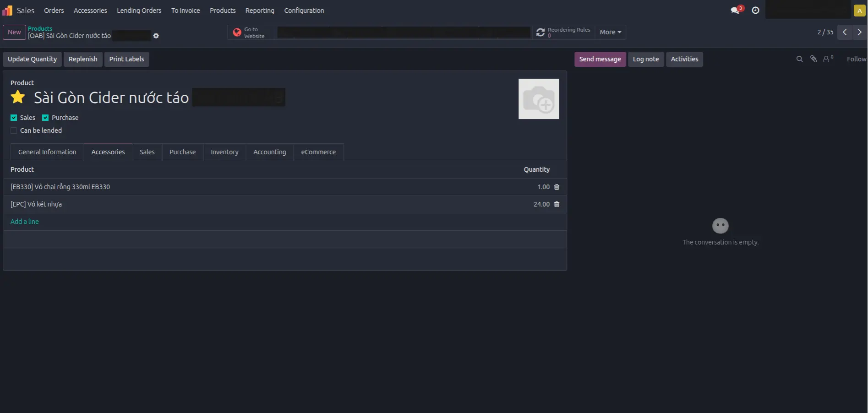
Task: Expand the More dropdown button
Action: (610, 32)
